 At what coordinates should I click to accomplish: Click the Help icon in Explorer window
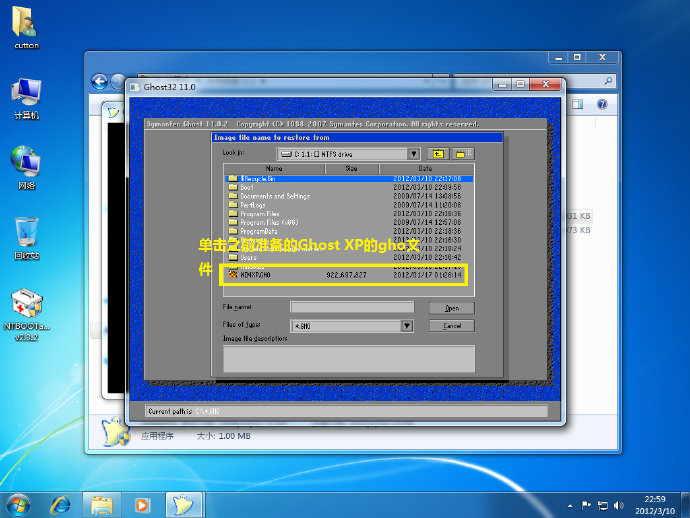tap(602, 104)
